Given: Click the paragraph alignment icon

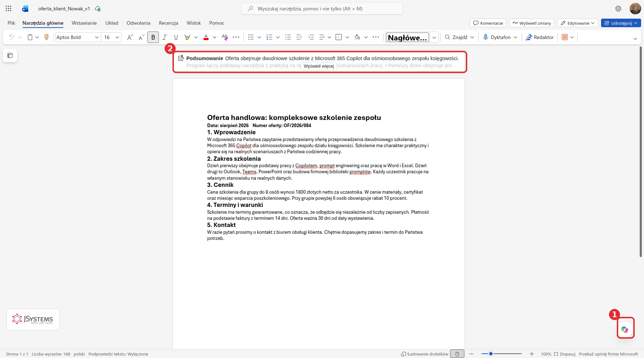Looking at the screenshot, I should 322,37.
